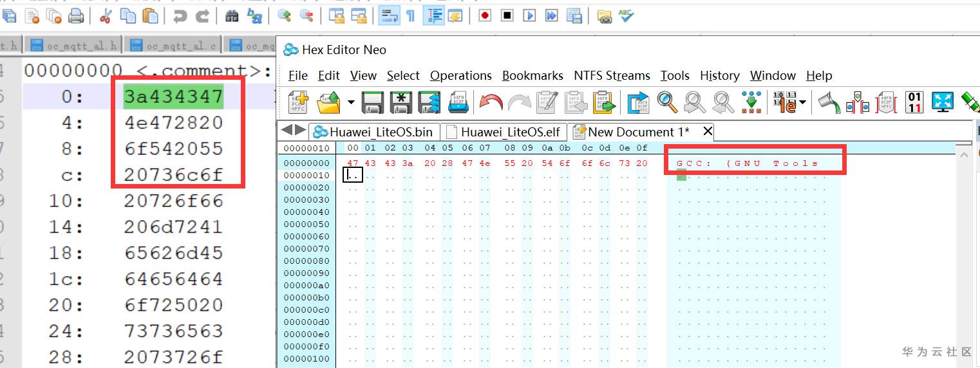Open the View menu

tap(363, 75)
